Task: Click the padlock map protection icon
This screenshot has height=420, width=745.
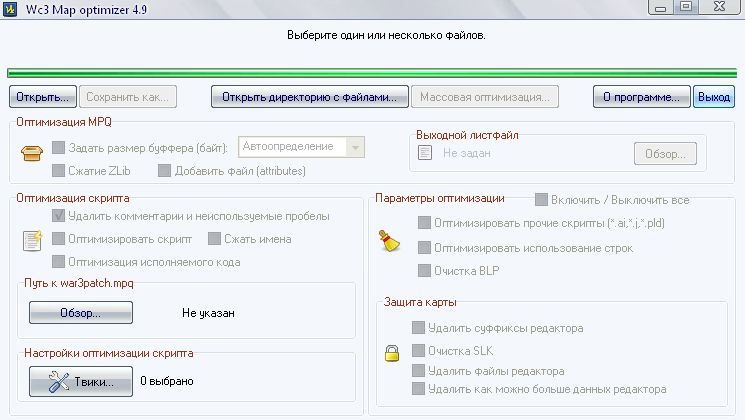Action: pos(392,353)
